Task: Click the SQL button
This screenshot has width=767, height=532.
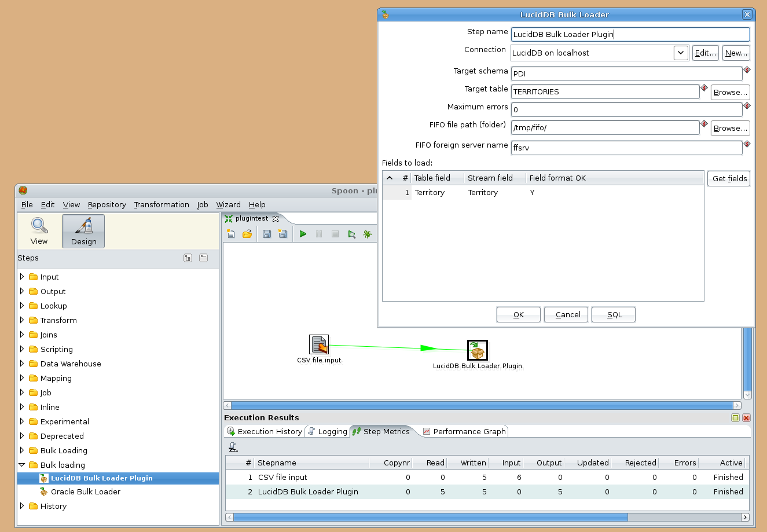Action: tap(614, 314)
